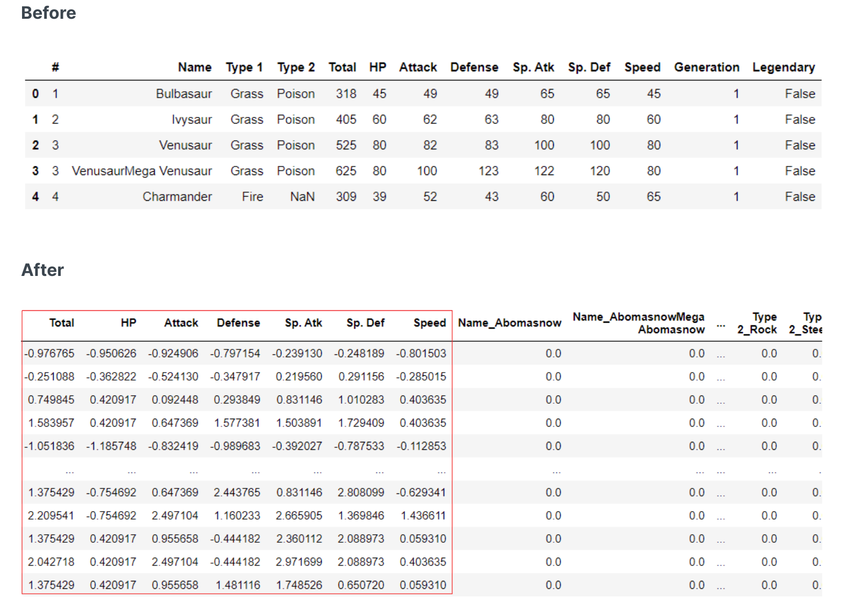Click the Name column header in Before table

(194, 67)
